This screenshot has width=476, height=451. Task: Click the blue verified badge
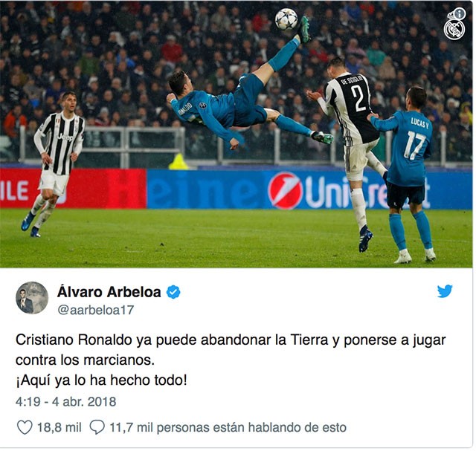pos(173,292)
